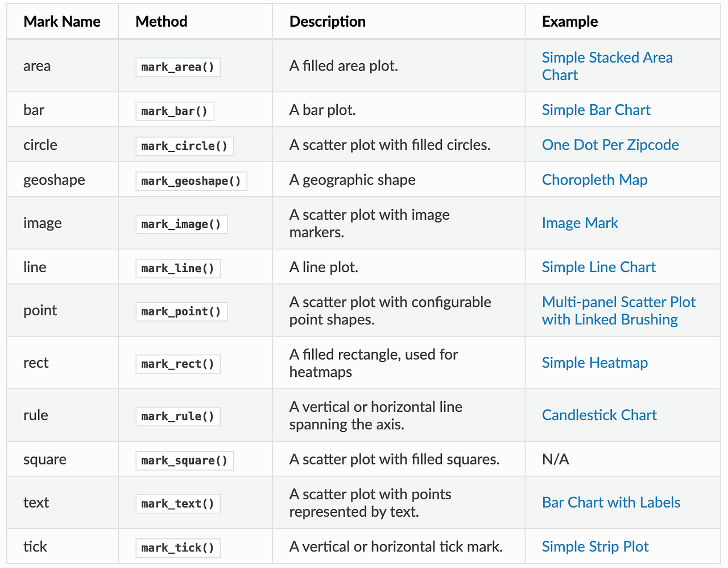
Task: Click the mark_area() method code
Action: point(177,67)
